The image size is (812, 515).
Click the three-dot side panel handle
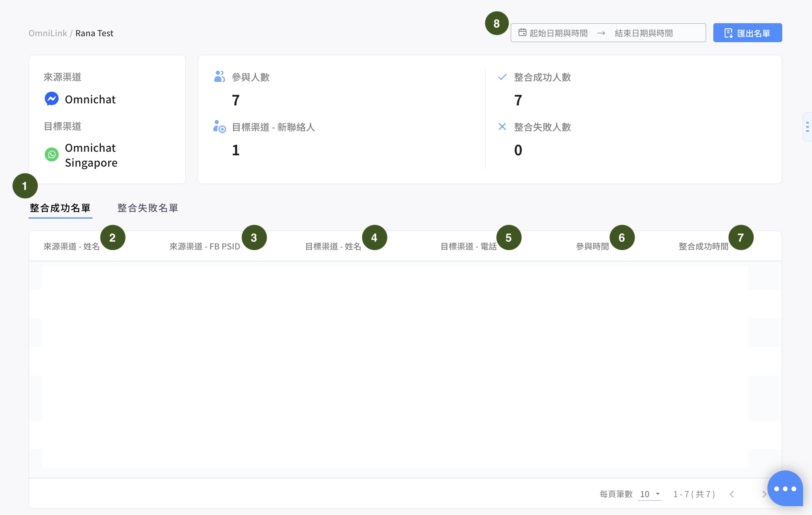807,127
